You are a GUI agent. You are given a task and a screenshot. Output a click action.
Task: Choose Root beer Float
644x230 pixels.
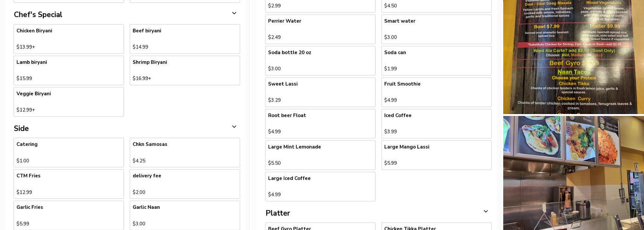[320, 123]
